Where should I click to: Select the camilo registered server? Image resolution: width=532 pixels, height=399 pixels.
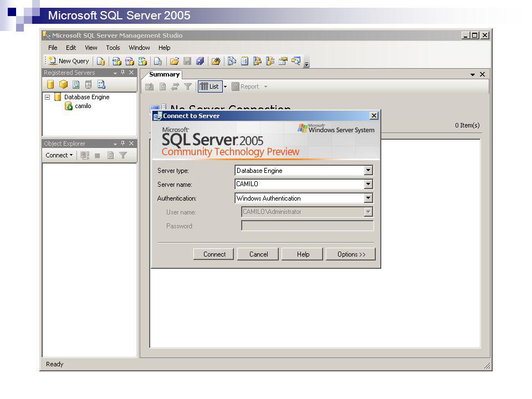[x=83, y=106]
